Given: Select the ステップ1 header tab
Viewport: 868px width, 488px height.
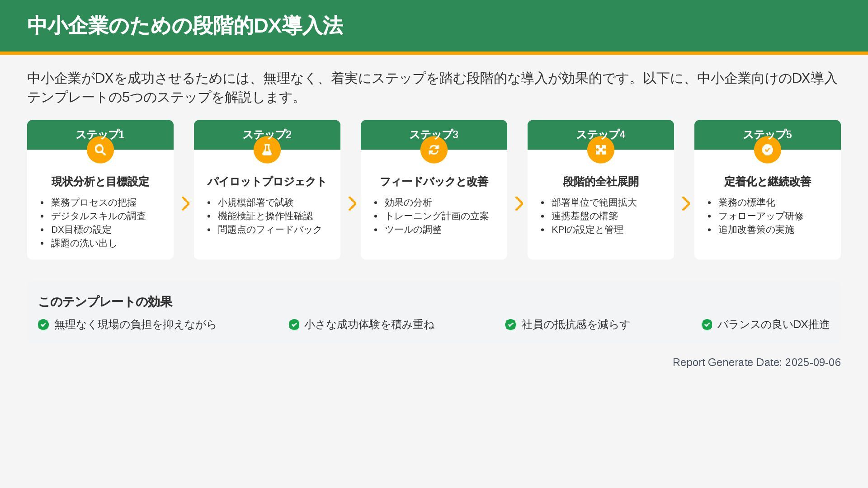Looking at the screenshot, I should [x=100, y=130].
